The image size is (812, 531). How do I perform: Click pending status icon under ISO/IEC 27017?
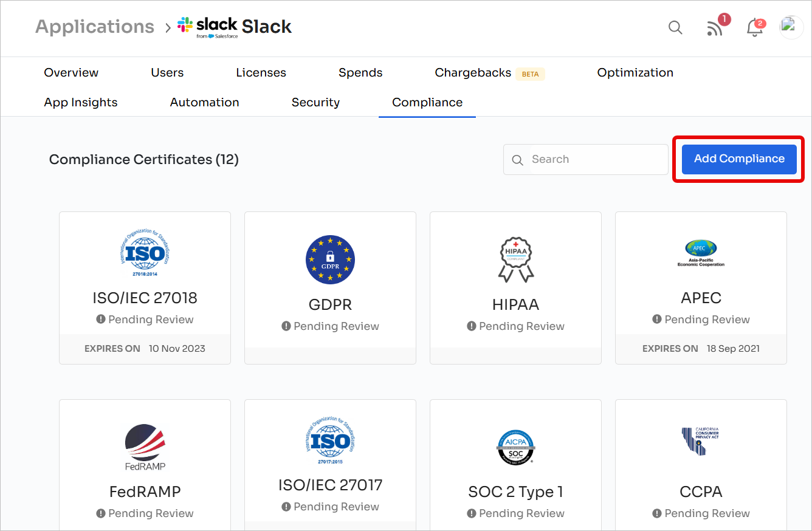[286, 507]
